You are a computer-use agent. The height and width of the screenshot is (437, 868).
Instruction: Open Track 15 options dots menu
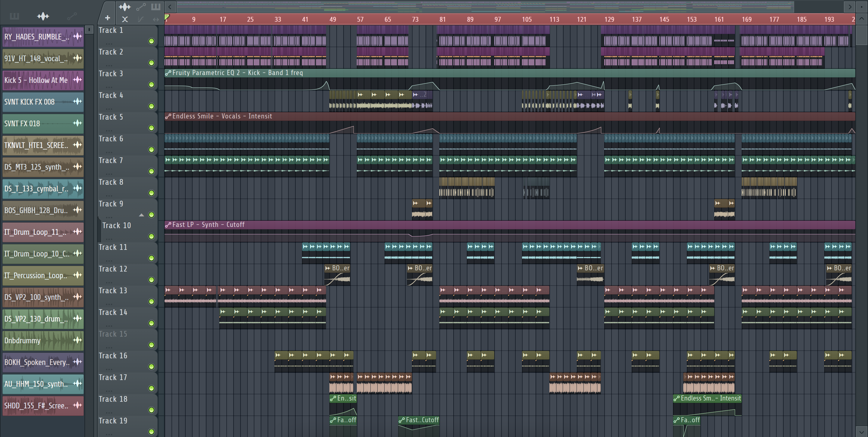click(x=108, y=347)
